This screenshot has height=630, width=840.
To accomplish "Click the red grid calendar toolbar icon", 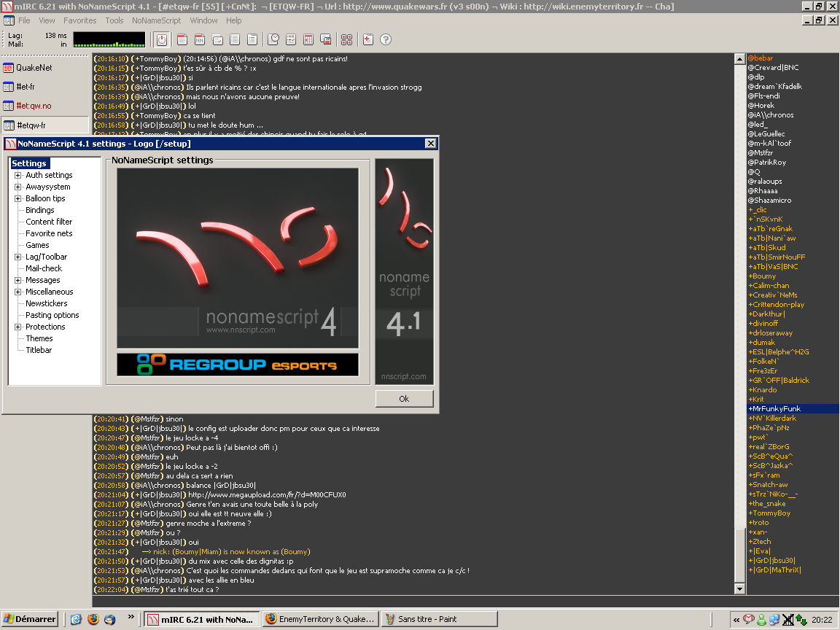I will (x=308, y=39).
